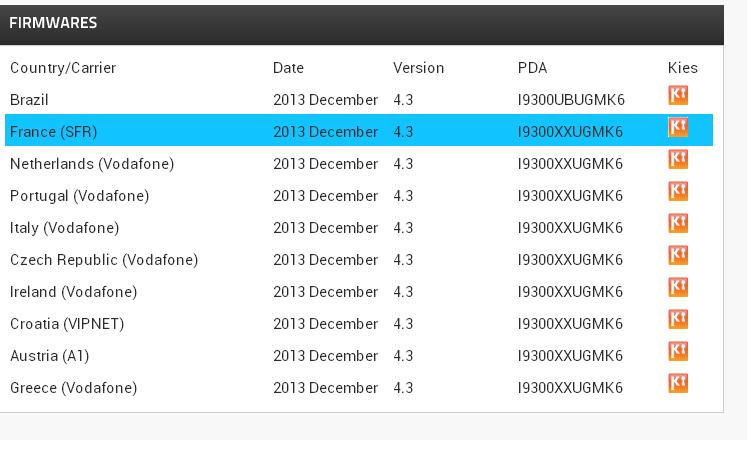Open the Netherlands (Vodafone) firmware entry
The height and width of the screenshot is (453, 747).
[x=359, y=163]
